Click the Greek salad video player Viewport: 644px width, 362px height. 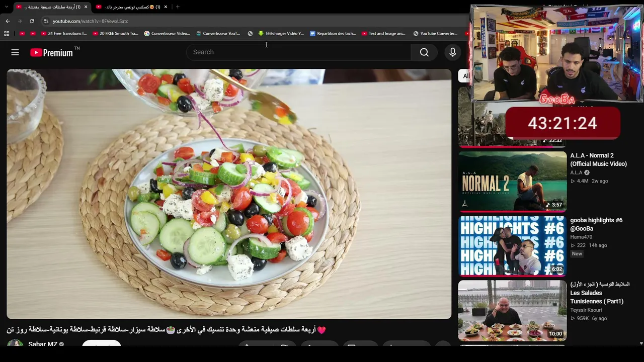[229, 194]
